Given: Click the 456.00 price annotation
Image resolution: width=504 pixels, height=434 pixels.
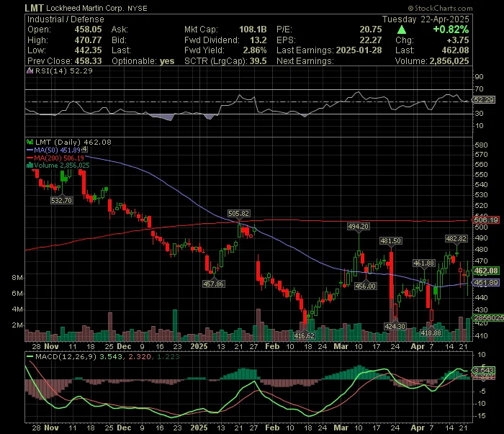Looking at the screenshot, I should (366, 286).
